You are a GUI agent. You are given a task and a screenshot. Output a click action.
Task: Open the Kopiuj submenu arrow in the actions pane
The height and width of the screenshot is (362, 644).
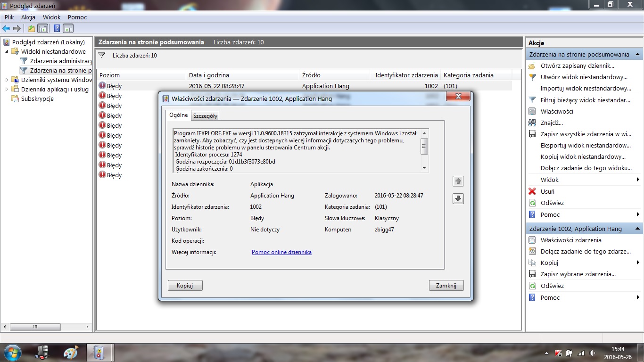tap(638, 263)
